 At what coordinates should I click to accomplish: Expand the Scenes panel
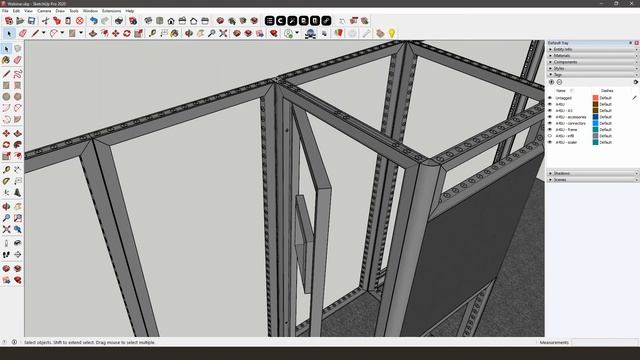592,180
